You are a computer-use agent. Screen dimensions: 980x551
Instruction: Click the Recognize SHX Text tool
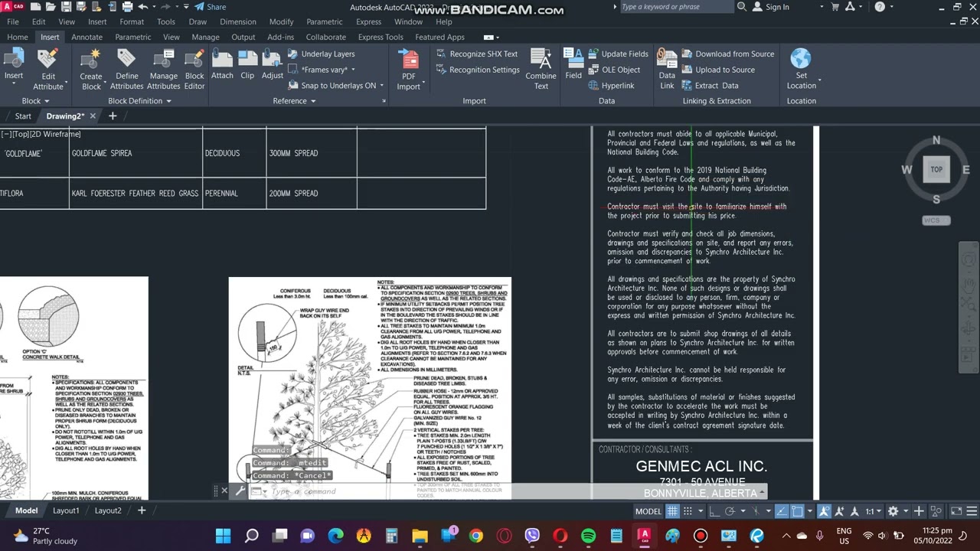point(477,54)
